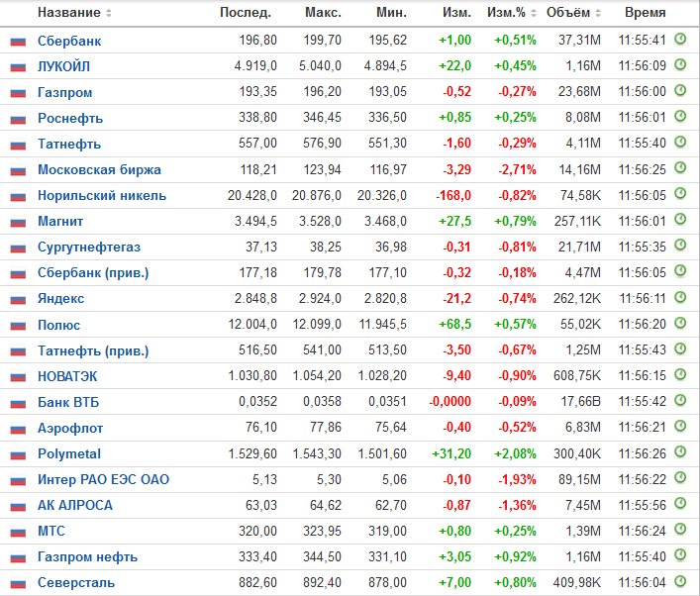700x596 pixels.
Task: Open the Газпром нефть stock link
Action: (x=87, y=557)
